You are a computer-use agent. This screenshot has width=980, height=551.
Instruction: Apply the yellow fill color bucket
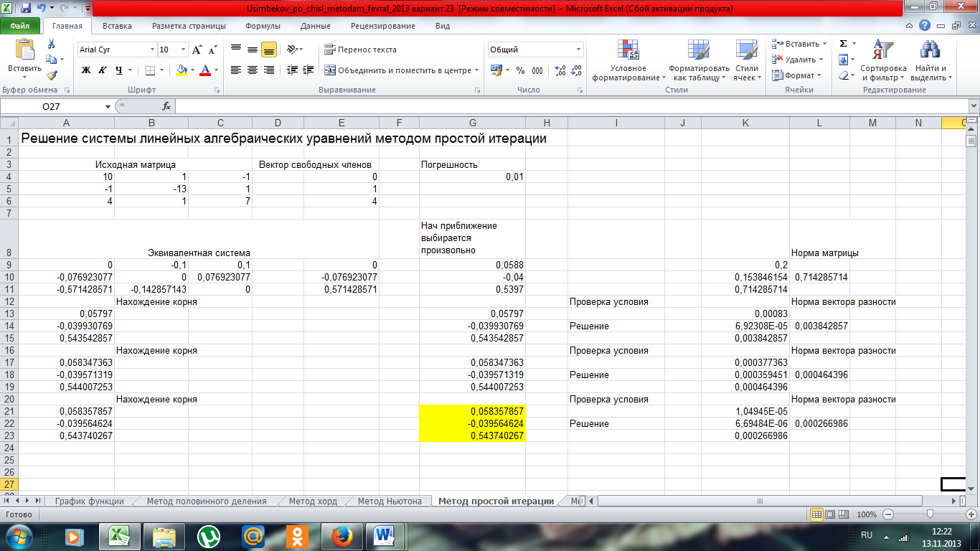click(182, 70)
